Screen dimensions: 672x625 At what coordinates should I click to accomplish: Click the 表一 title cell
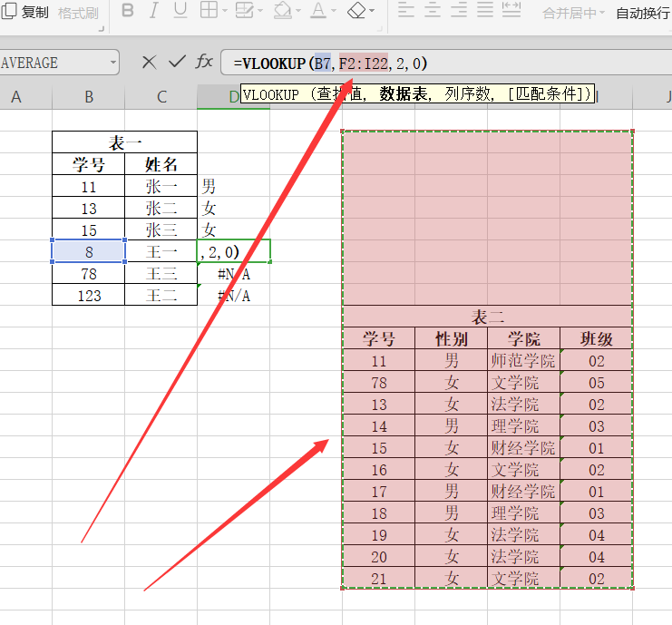tap(125, 142)
